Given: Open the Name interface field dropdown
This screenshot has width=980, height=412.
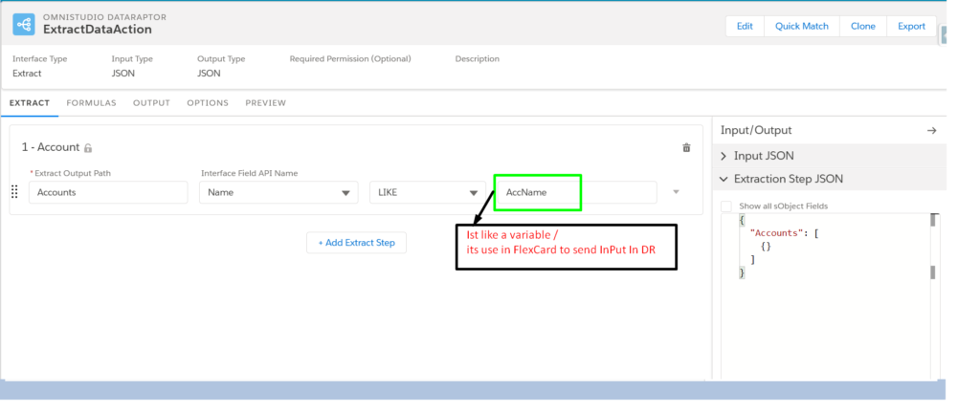Looking at the screenshot, I should pyautogui.click(x=278, y=192).
